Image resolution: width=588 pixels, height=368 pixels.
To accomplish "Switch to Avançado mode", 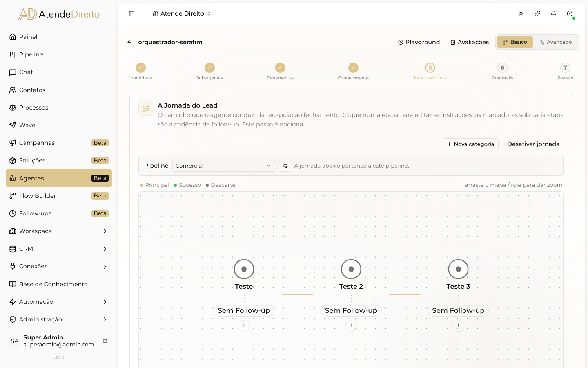I will (x=556, y=42).
